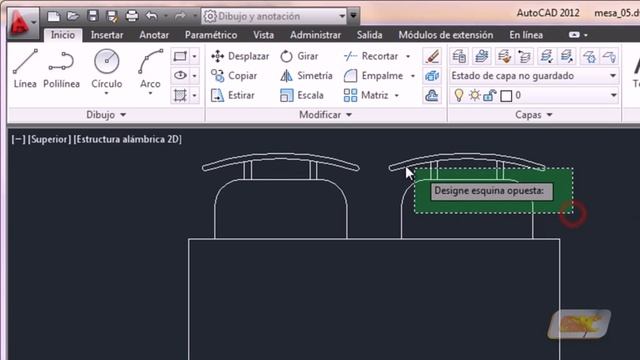
Task: Click the sixth layer tool icon in Capas
Action: [567, 56]
